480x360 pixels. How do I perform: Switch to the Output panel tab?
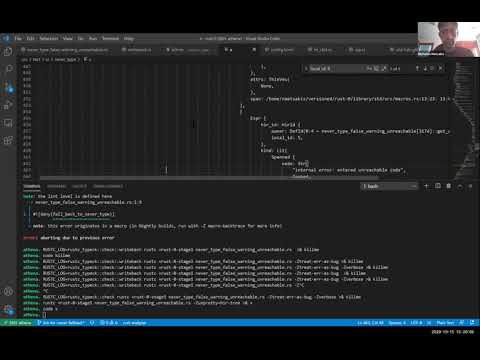79,186
